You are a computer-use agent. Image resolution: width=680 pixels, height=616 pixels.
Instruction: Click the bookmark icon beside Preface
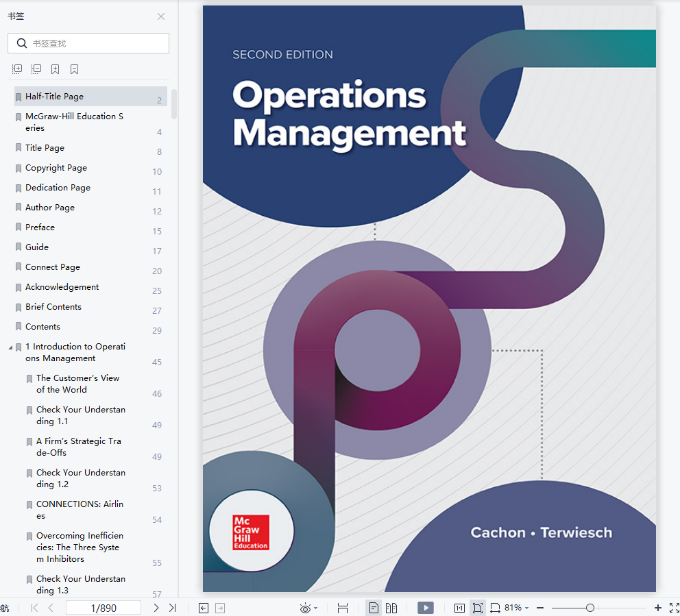(19, 227)
